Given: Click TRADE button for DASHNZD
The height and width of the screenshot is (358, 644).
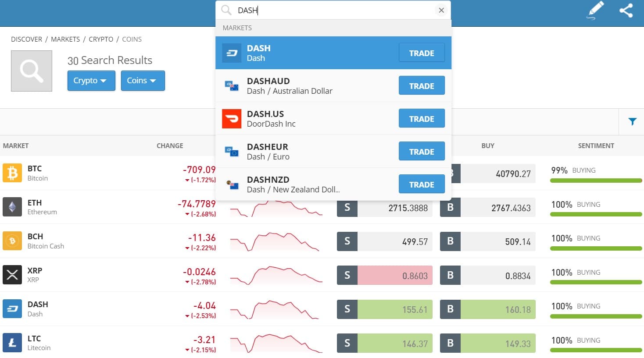Looking at the screenshot, I should (422, 184).
